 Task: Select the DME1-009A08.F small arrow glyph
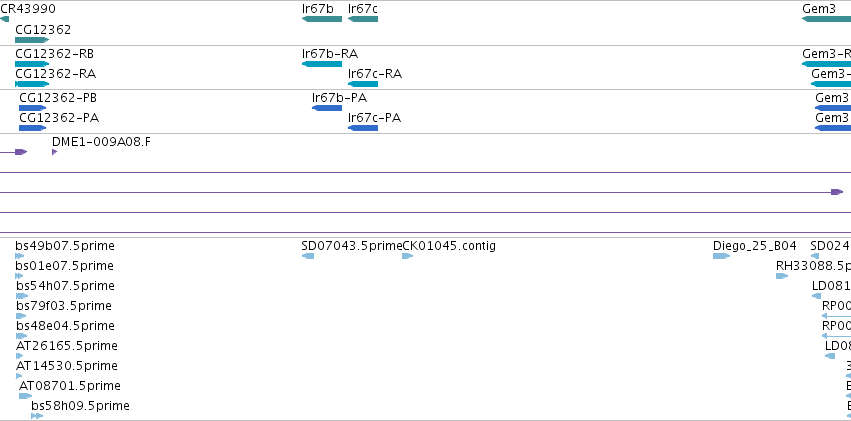click(54, 152)
